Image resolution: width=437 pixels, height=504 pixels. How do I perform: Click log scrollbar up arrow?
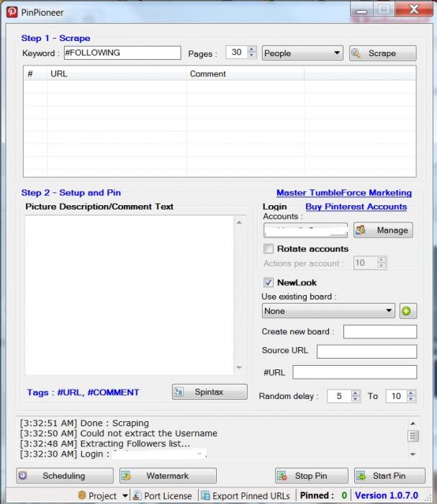pyautogui.click(x=413, y=423)
